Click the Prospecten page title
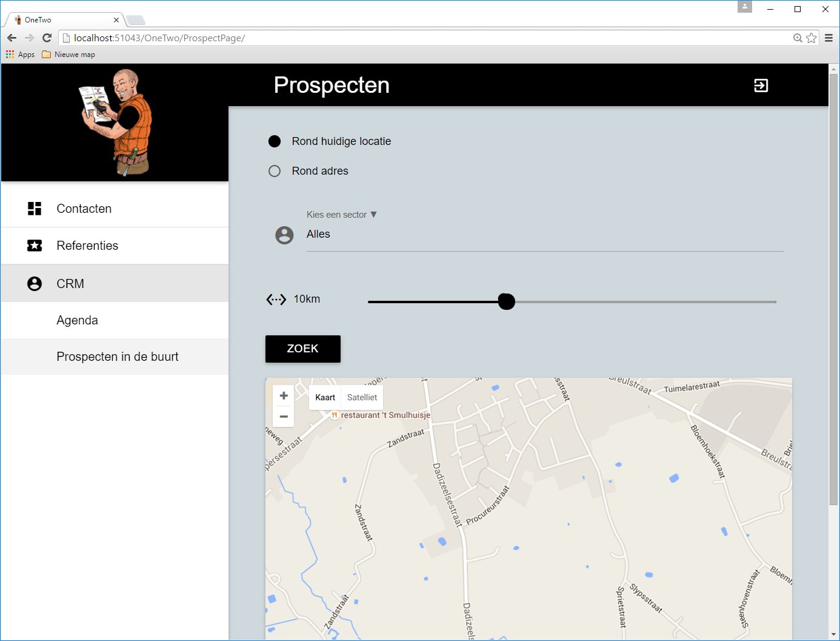 pos(332,85)
